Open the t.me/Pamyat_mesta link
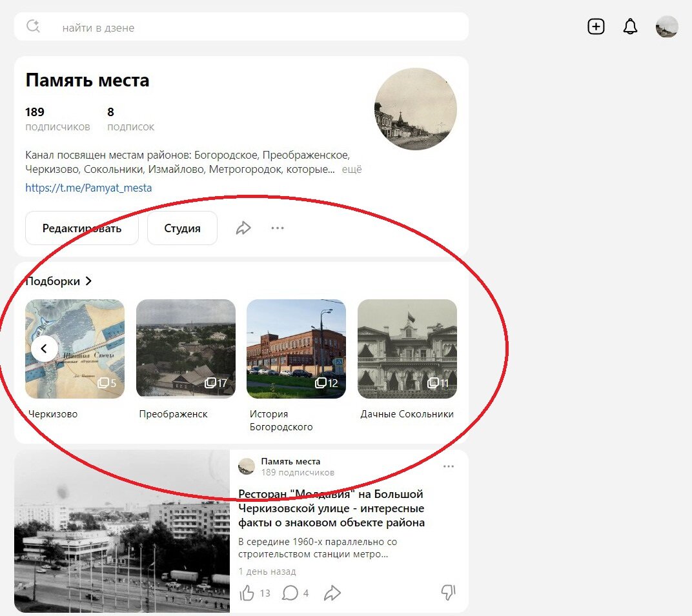The height and width of the screenshot is (616, 692). coord(88,188)
